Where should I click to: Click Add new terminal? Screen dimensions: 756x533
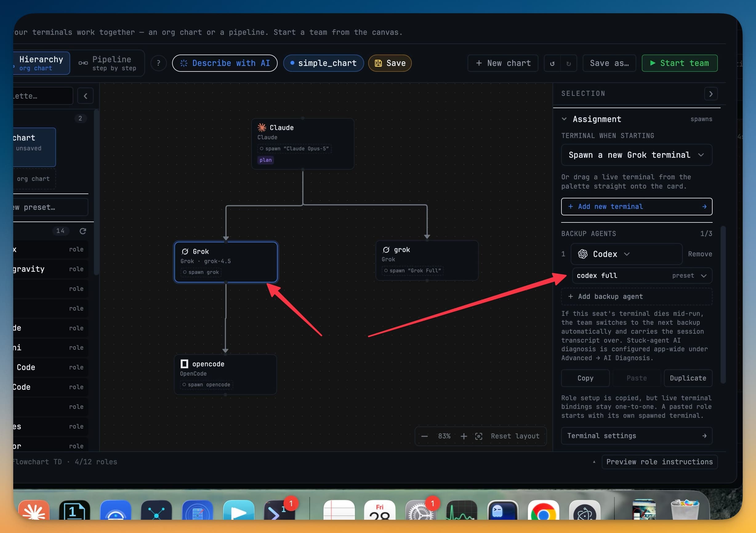(636, 206)
